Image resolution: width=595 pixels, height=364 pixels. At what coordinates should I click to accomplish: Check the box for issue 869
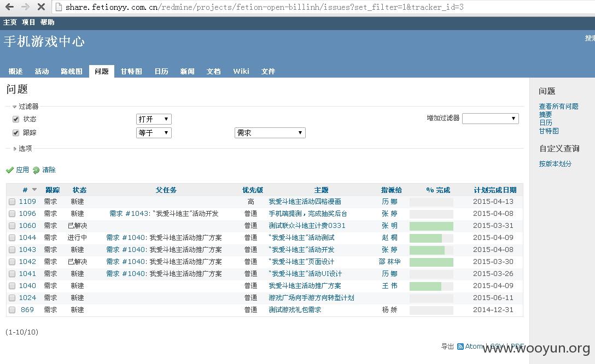[x=12, y=310]
